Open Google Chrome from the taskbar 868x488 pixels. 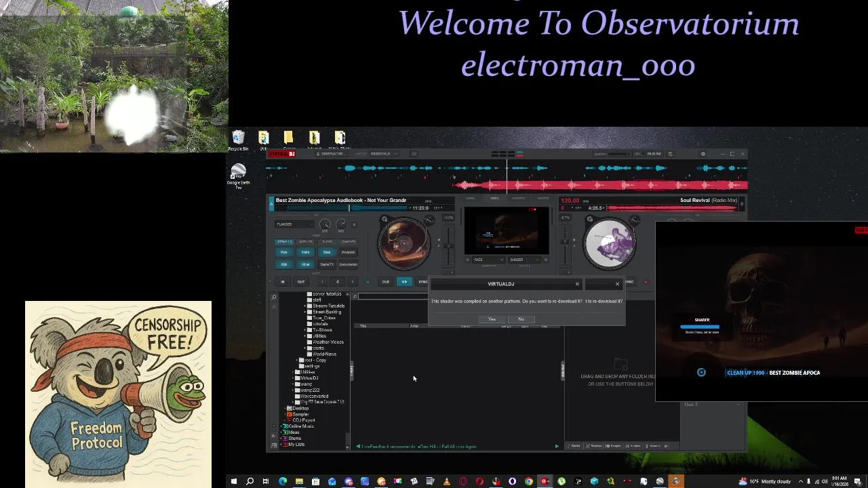pos(528,482)
